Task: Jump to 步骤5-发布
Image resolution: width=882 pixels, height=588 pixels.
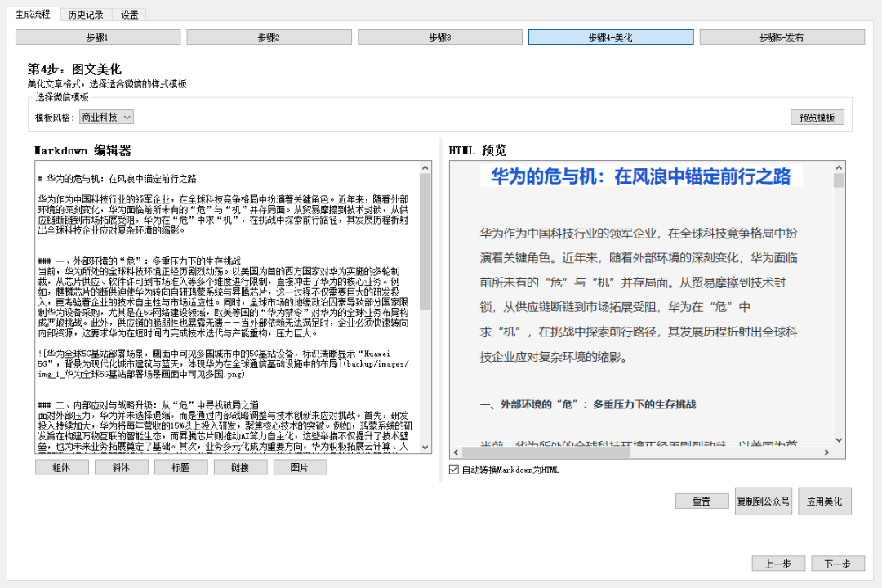Action: point(782,37)
